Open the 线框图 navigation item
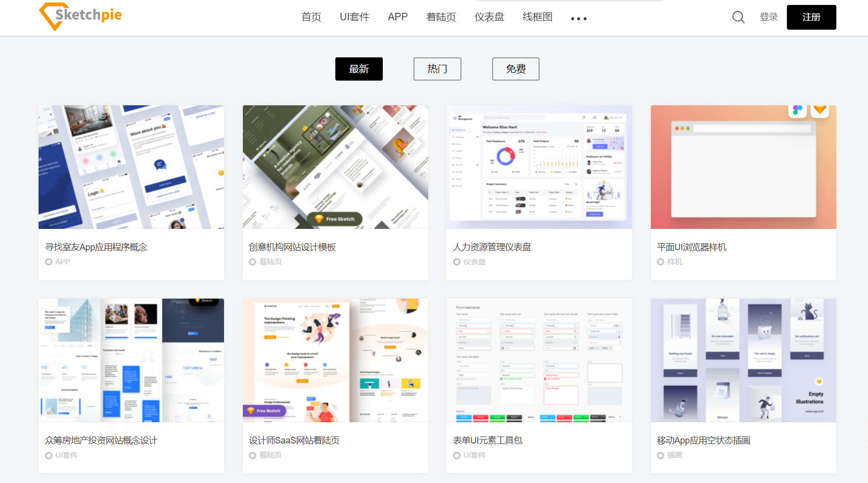 pyautogui.click(x=537, y=17)
